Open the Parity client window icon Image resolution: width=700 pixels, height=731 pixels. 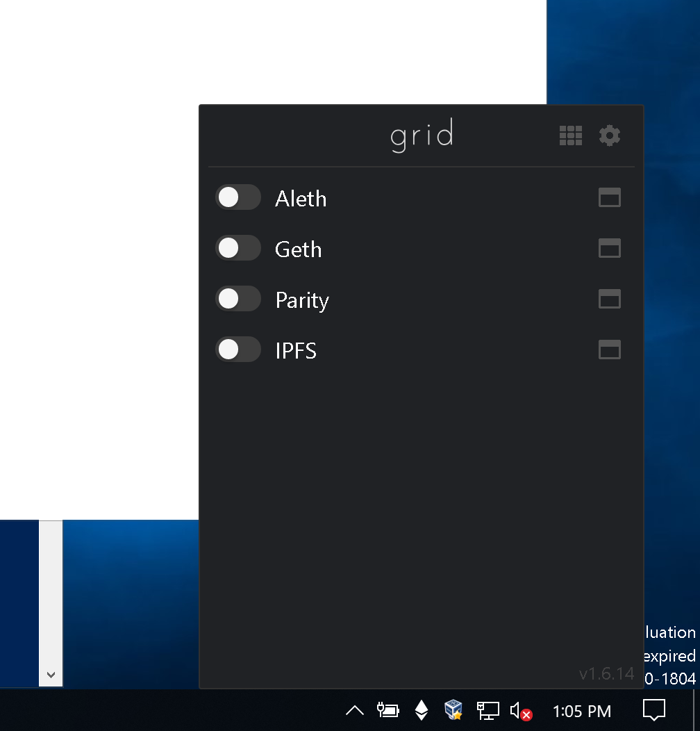(609, 299)
